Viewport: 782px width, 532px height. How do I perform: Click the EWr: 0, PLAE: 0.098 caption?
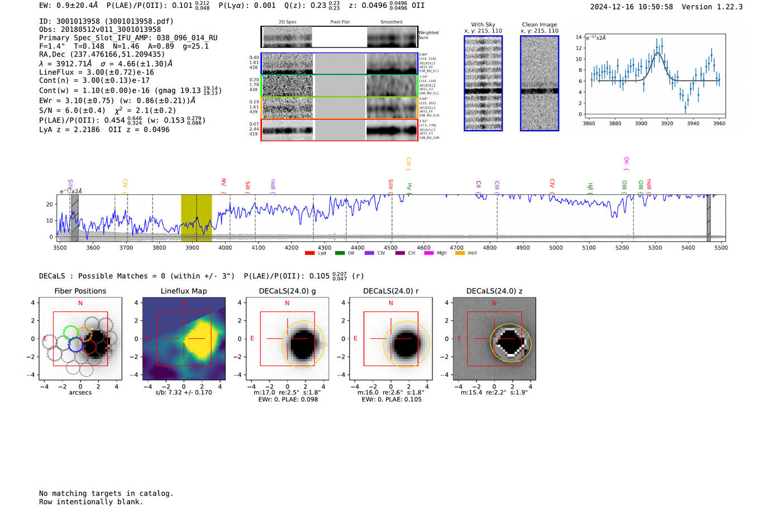pyautogui.click(x=288, y=400)
